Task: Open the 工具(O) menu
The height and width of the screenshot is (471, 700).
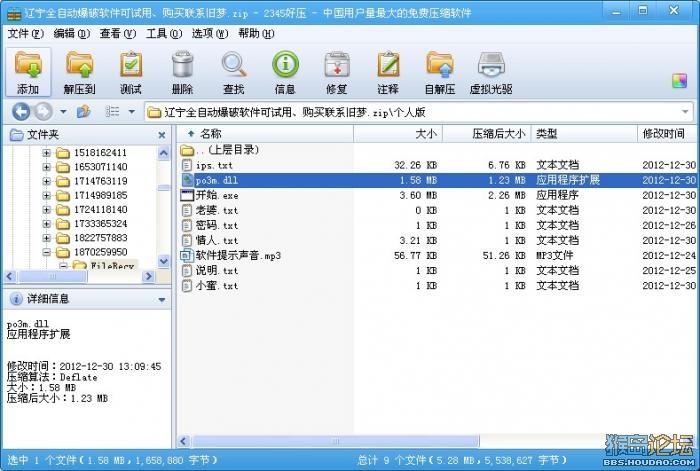Action: pyautogui.click(x=164, y=33)
